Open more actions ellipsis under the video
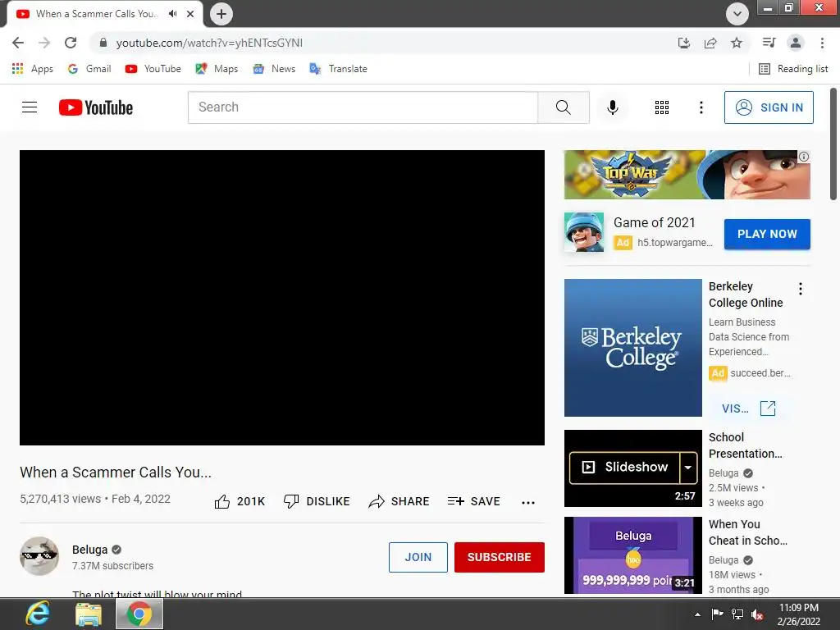Viewport: 840px width, 630px height. [x=528, y=502]
